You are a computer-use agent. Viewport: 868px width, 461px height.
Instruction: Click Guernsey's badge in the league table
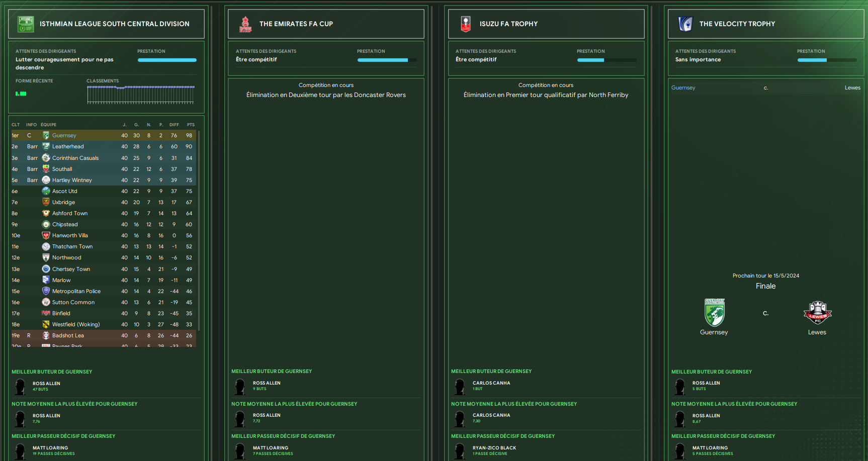46,135
